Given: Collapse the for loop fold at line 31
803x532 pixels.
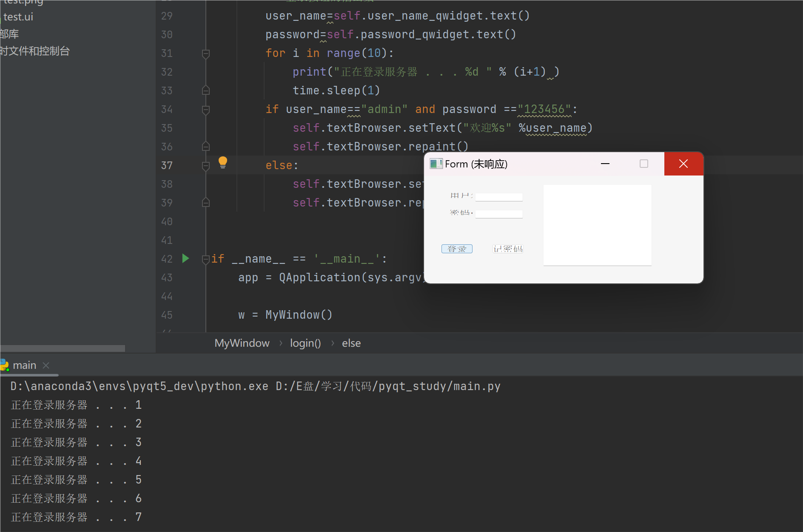Looking at the screenshot, I should tap(206, 54).
